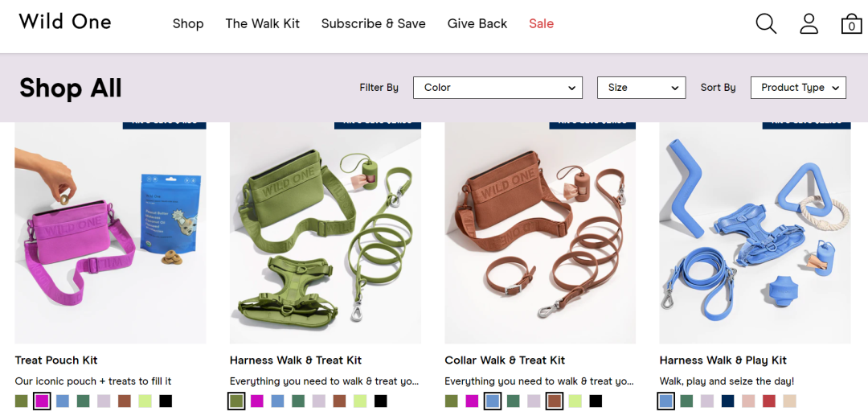Pick black swatch for Collar Walk & Treat Kit
Screen dimensions: 868x420
coord(596,401)
